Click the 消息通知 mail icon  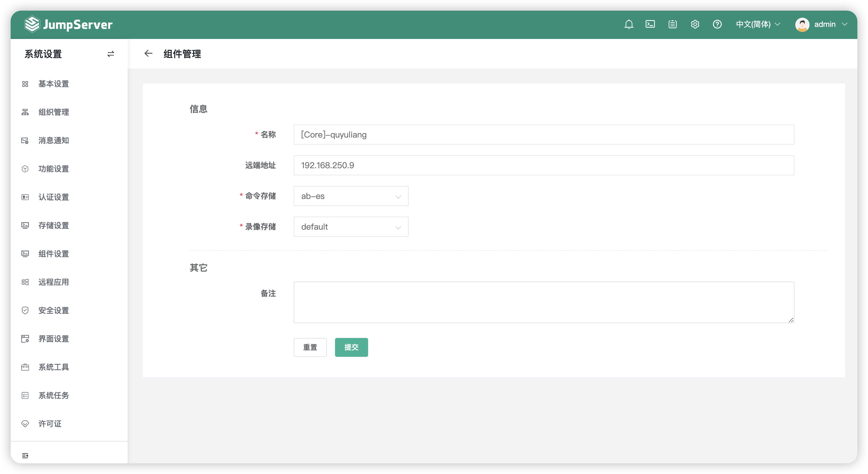coord(25,140)
